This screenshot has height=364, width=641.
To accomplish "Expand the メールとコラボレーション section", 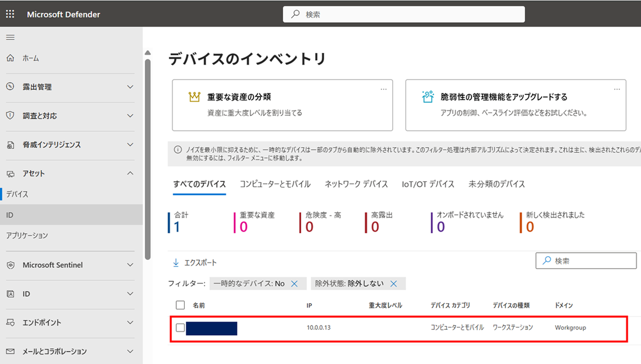I will [130, 352].
